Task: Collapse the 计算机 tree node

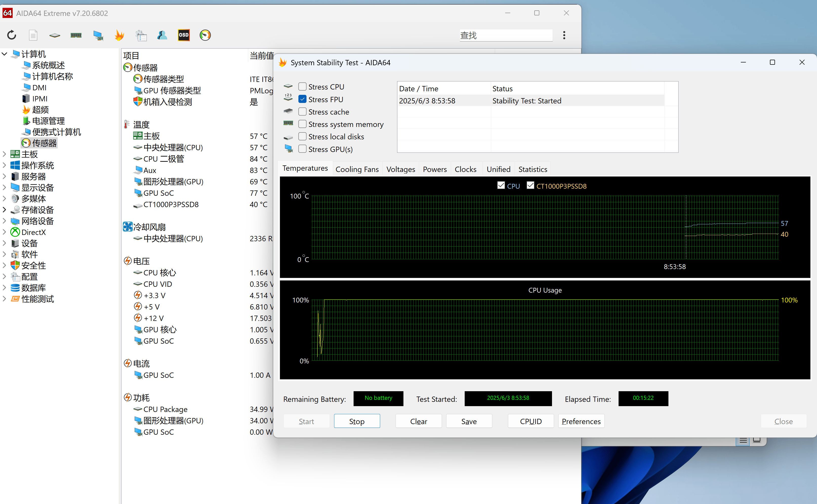Action: [x=4, y=54]
